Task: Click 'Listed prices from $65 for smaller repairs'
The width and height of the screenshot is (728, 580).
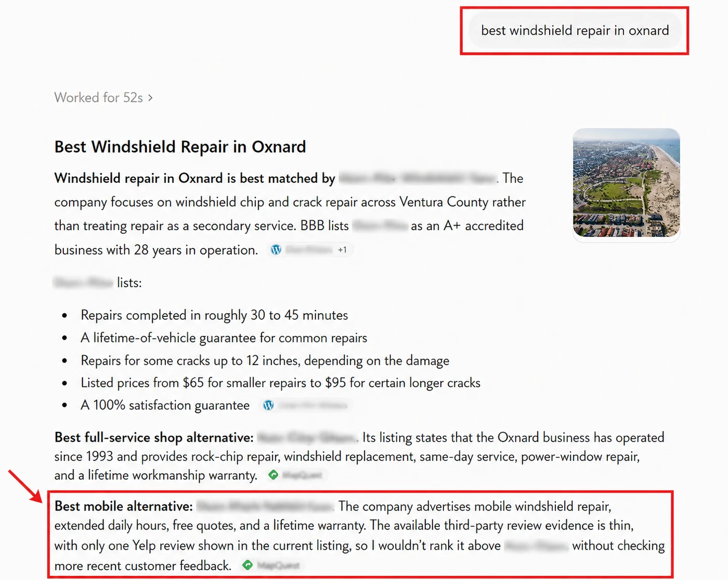Action: pos(193,383)
